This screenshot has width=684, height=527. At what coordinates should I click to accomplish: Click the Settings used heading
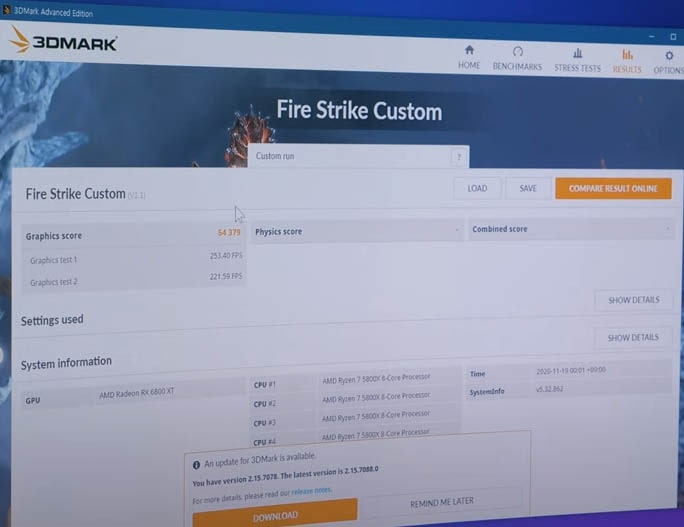point(52,320)
